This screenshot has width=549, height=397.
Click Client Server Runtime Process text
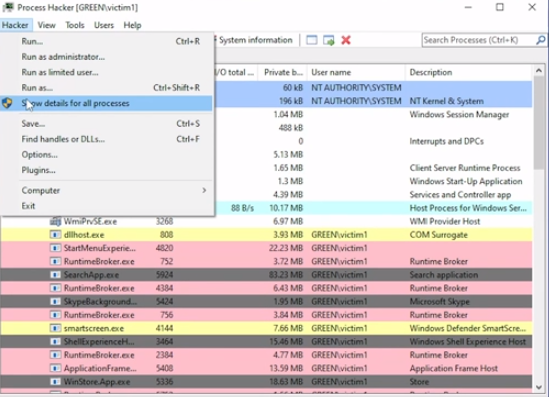click(465, 168)
